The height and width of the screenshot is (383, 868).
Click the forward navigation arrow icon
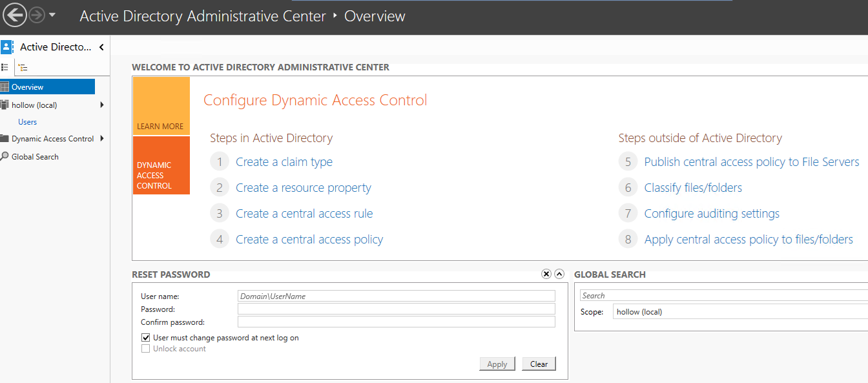point(37,16)
